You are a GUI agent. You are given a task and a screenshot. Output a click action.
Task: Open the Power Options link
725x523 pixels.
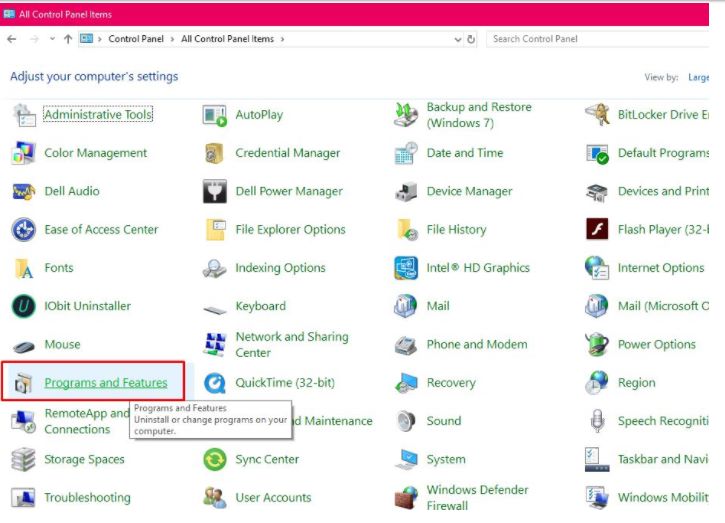657,345
